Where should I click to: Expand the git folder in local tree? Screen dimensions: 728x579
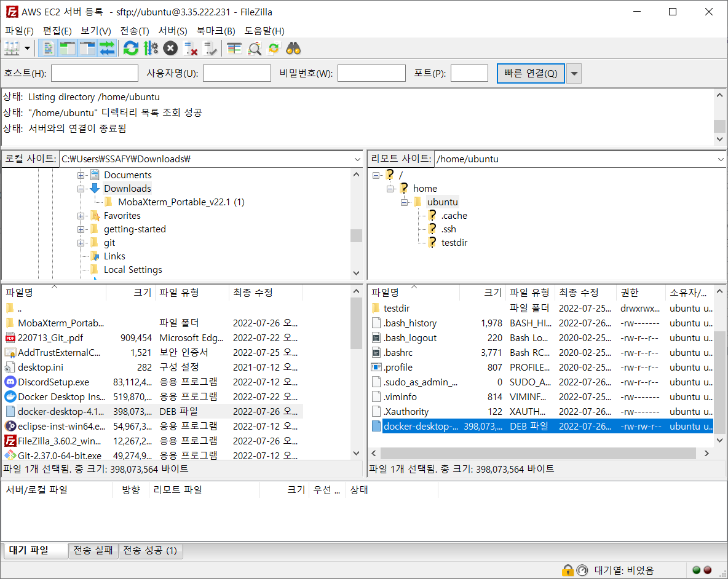[81, 242]
